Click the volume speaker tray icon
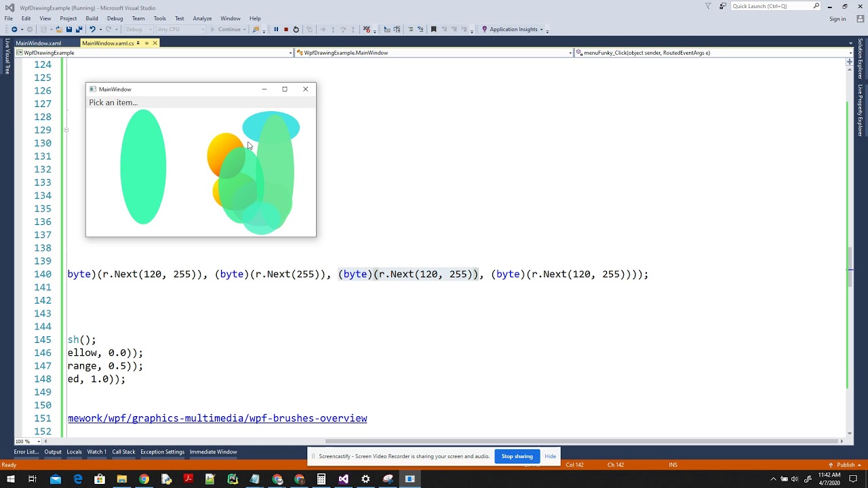868x488 pixels. click(x=794, y=479)
